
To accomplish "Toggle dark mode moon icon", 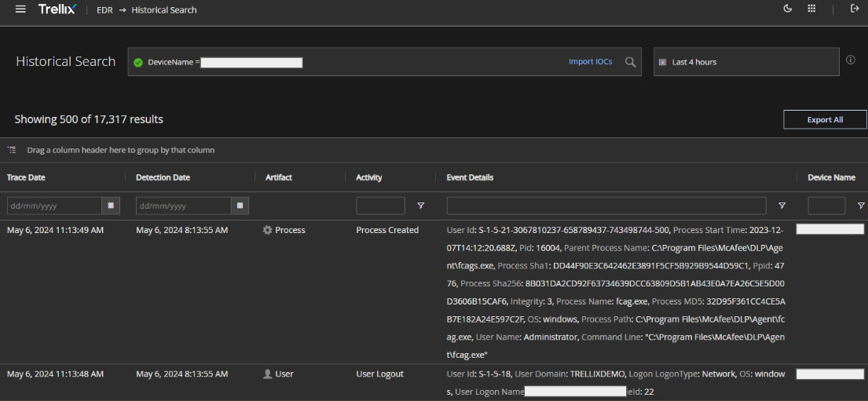I will pos(788,9).
